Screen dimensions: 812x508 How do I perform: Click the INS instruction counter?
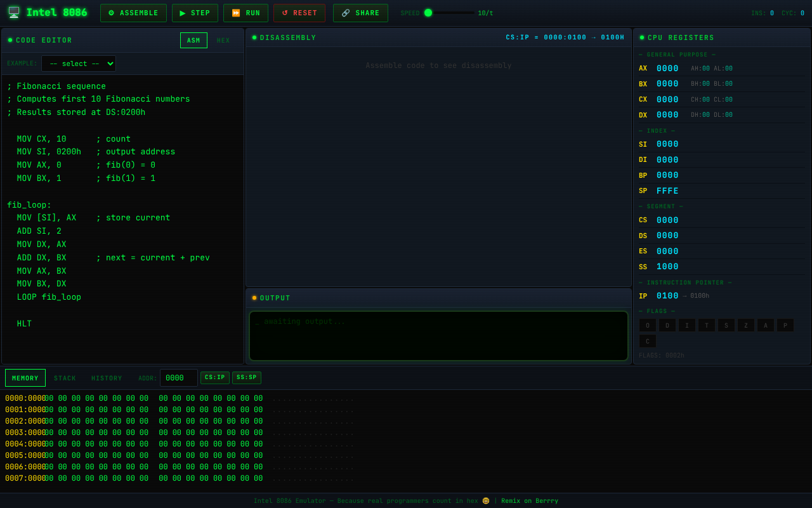click(x=763, y=13)
